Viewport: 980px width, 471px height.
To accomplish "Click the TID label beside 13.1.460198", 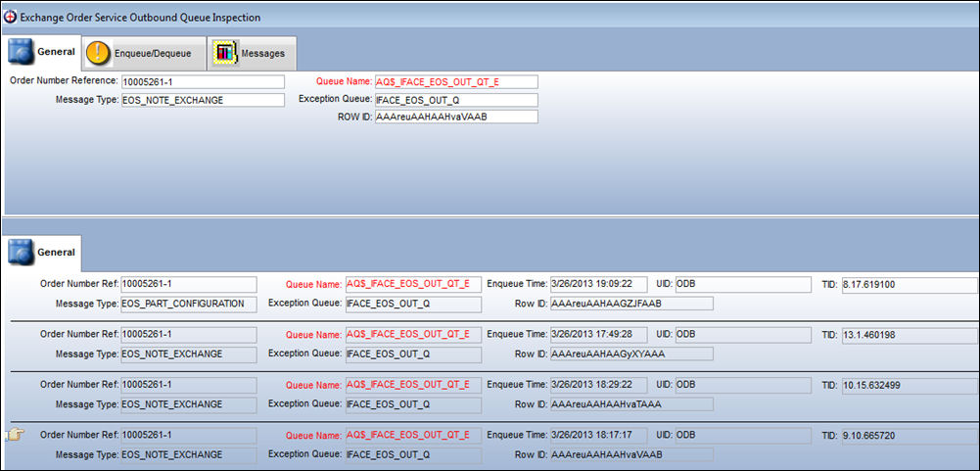I will [x=829, y=335].
